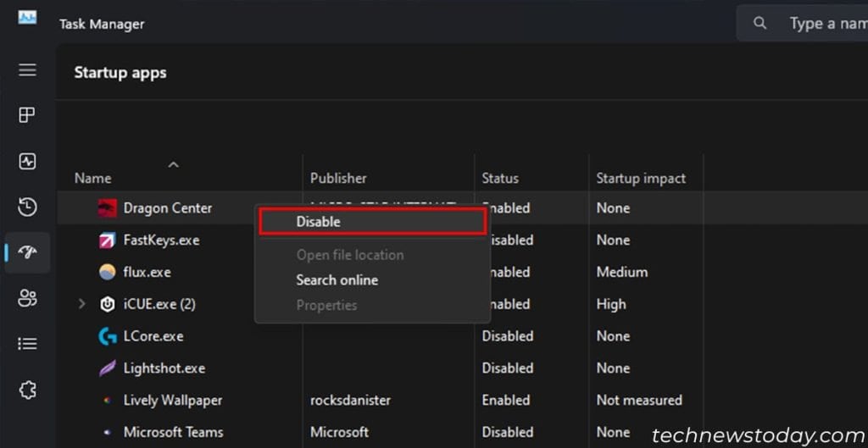Viewport: 868px width, 448px height.
Task: Click the search magnifier icon
Action: tap(760, 23)
